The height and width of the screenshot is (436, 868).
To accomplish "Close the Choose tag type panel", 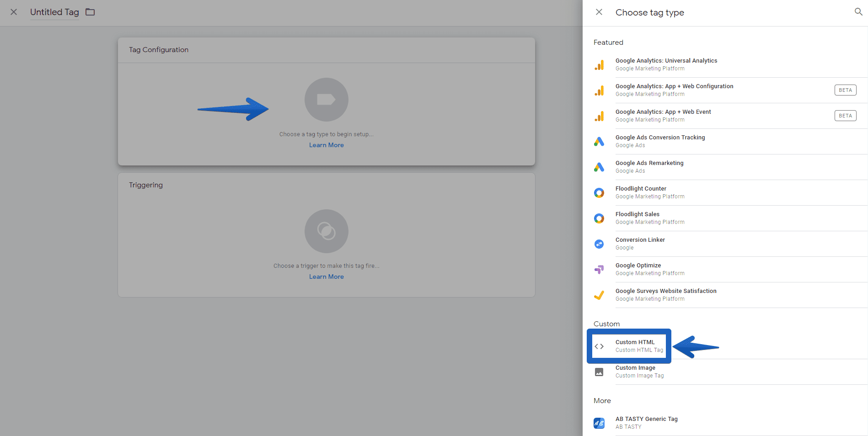I will (x=599, y=12).
